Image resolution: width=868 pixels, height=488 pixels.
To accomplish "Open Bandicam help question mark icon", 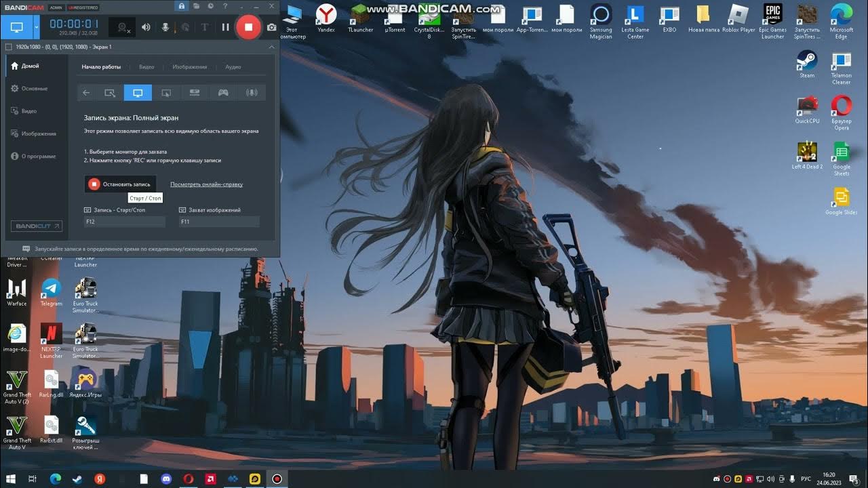I will [x=224, y=6].
